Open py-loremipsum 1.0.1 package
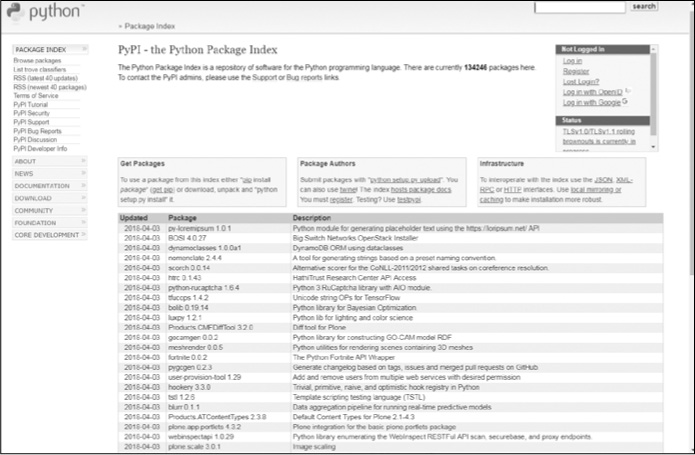This screenshot has height=455, width=695. (199, 229)
